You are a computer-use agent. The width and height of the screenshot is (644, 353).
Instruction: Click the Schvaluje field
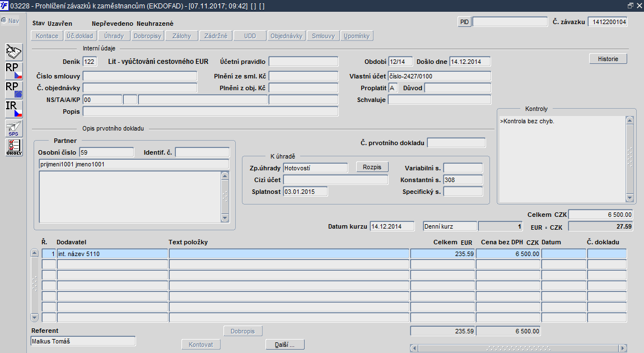click(x=440, y=99)
